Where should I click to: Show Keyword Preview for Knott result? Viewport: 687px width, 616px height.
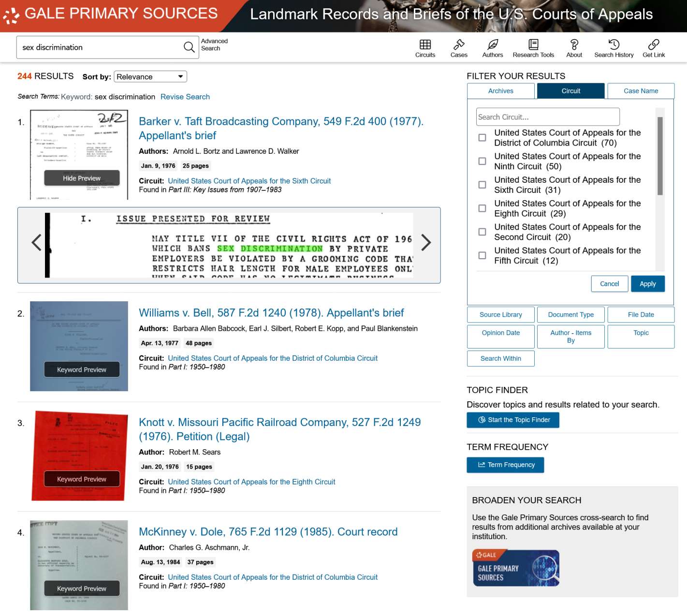(x=82, y=479)
